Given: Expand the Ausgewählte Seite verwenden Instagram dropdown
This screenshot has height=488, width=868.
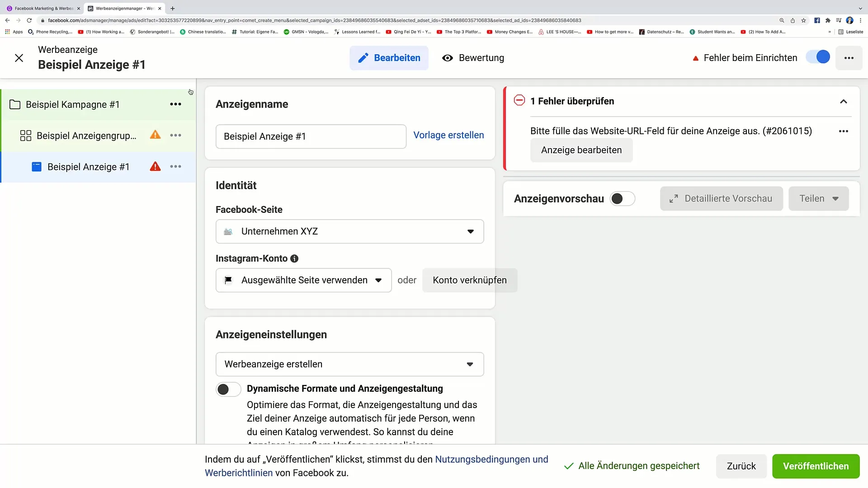Looking at the screenshot, I should point(378,280).
